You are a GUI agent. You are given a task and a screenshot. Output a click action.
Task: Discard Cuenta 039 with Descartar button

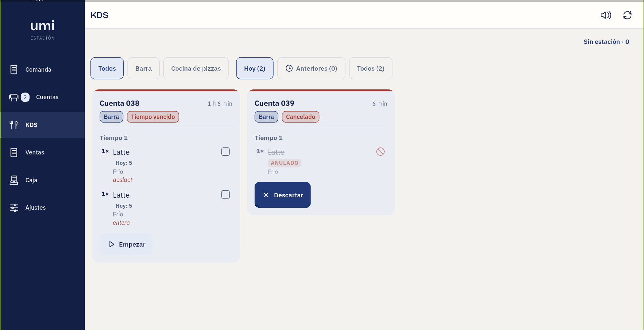[x=282, y=195]
